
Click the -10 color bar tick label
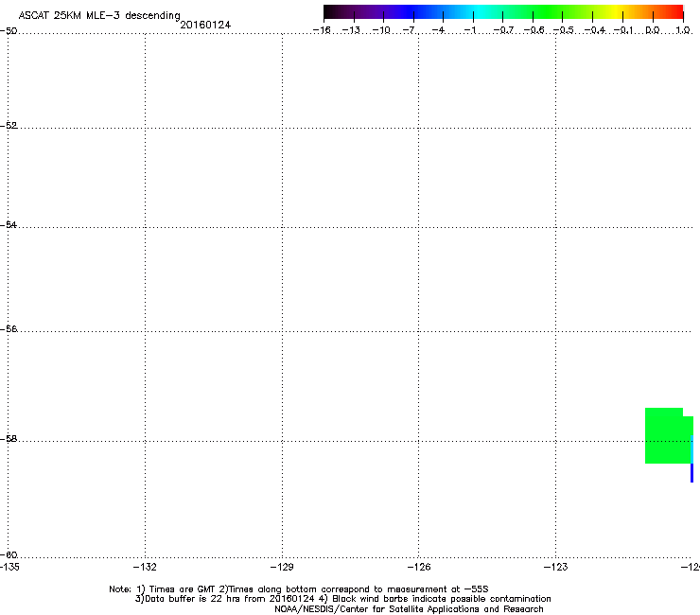click(x=381, y=30)
